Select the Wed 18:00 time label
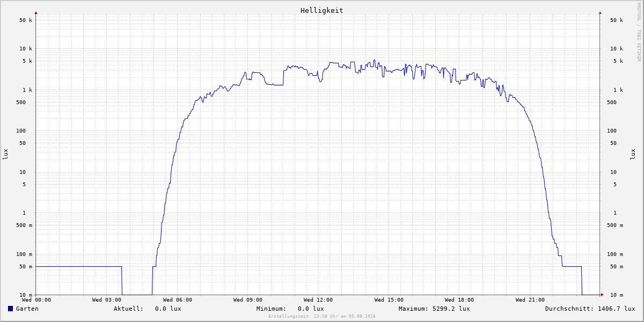Viewport: 644px width, 322px height. point(459,300)
